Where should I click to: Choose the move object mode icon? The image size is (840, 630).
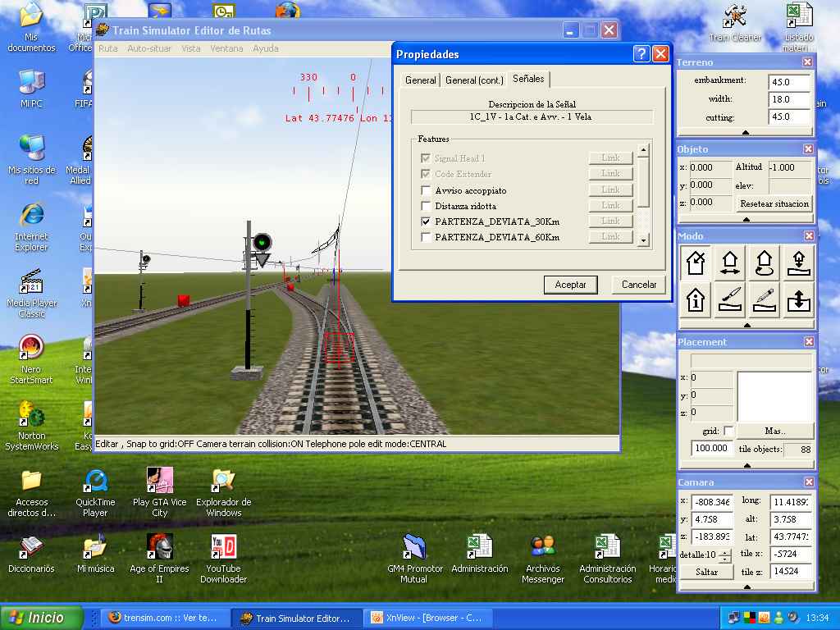click(x=730, y=262)
